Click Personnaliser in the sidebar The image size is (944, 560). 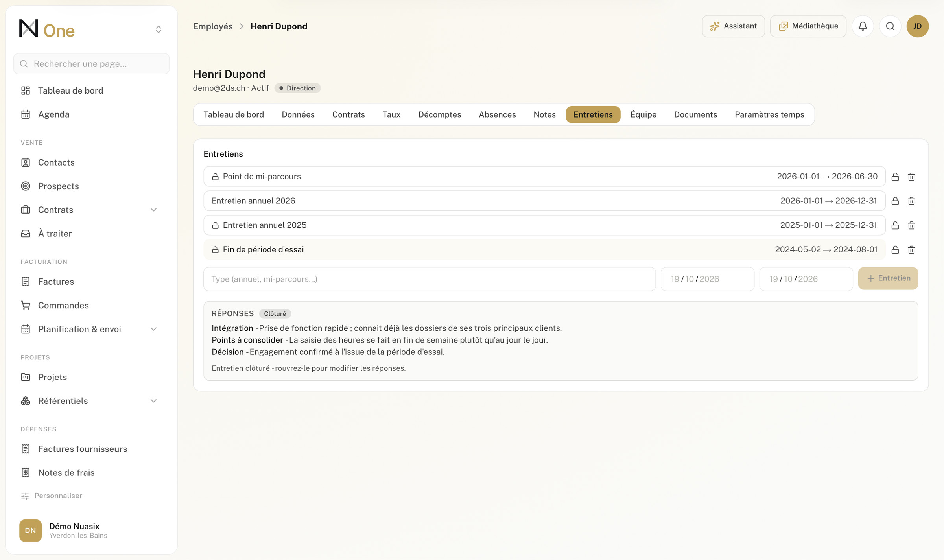point(52,496)
